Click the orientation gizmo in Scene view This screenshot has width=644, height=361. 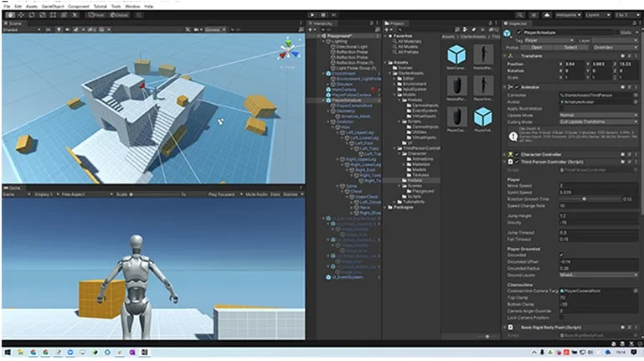pos(289,50)
